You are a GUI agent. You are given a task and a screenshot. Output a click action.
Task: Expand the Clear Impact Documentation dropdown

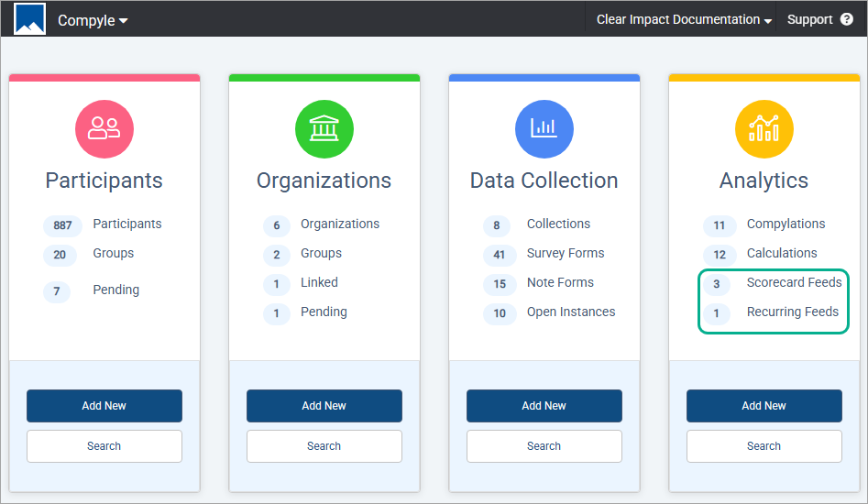point(684,19)
